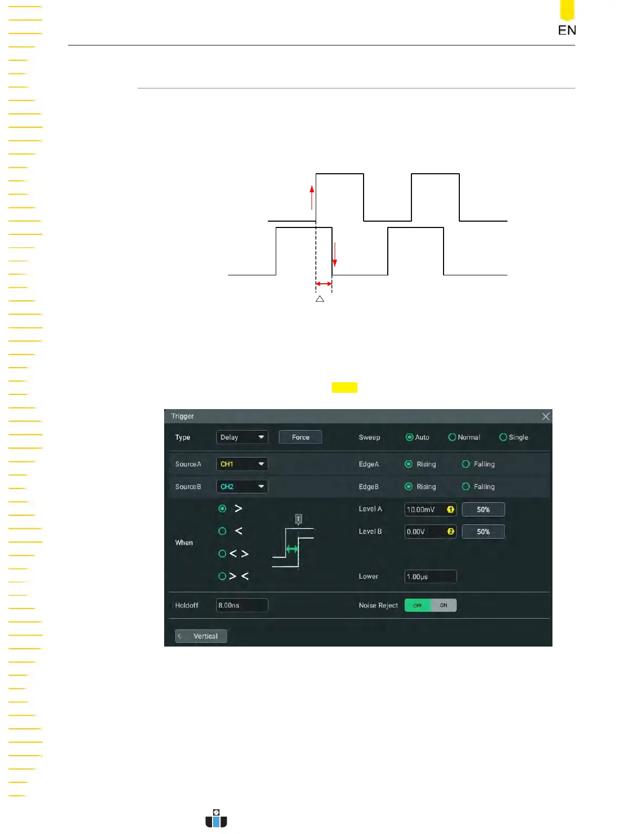Screen dimensions: 644x834
Task: Close the Trigger dialog
Action: [546, 416]
